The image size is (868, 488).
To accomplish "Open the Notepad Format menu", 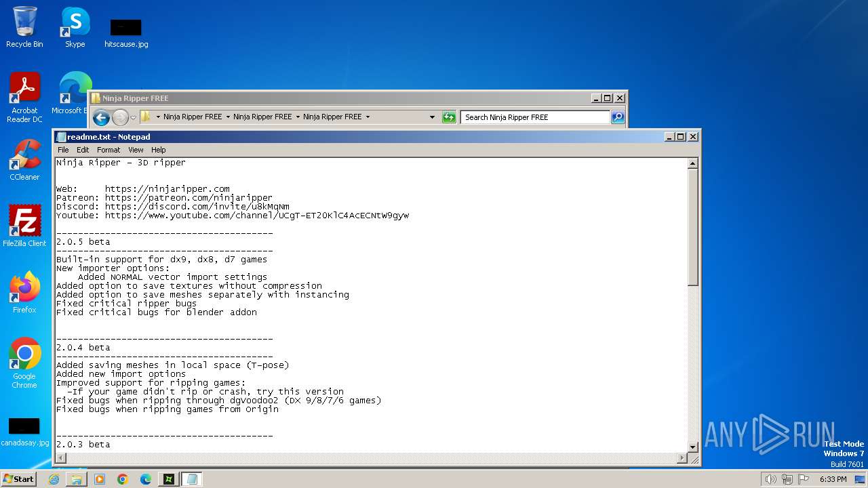I will point(108,150).
